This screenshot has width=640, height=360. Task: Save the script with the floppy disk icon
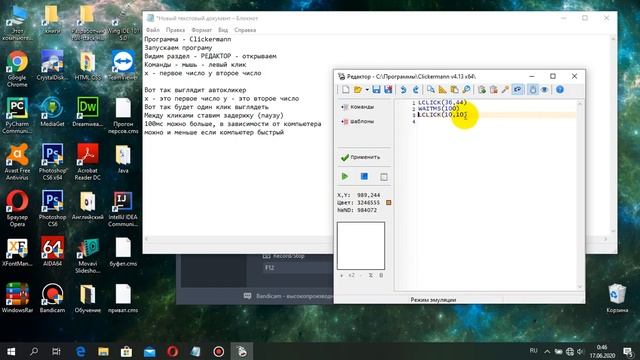click(376, 89)
